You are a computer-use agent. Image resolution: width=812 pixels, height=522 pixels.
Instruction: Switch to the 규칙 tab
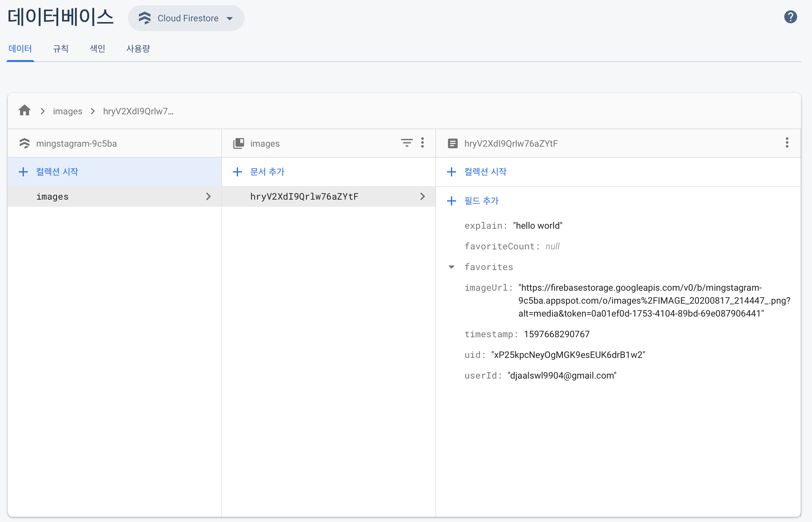click(x=61, y=49)
